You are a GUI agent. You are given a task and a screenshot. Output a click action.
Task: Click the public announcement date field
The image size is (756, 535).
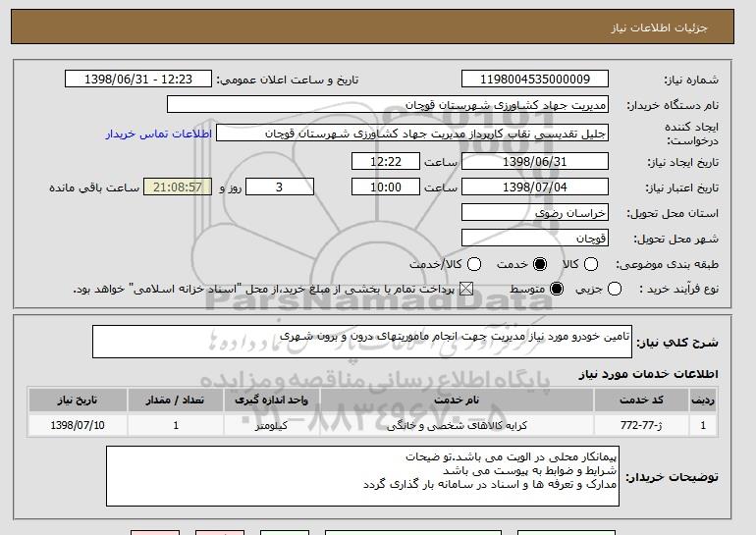point(138,80)
